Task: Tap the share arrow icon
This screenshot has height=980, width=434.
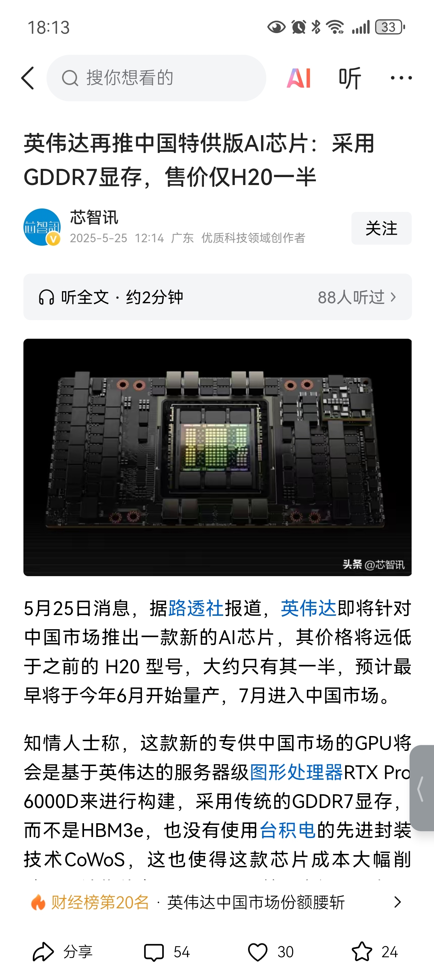Action: [43, 951]
